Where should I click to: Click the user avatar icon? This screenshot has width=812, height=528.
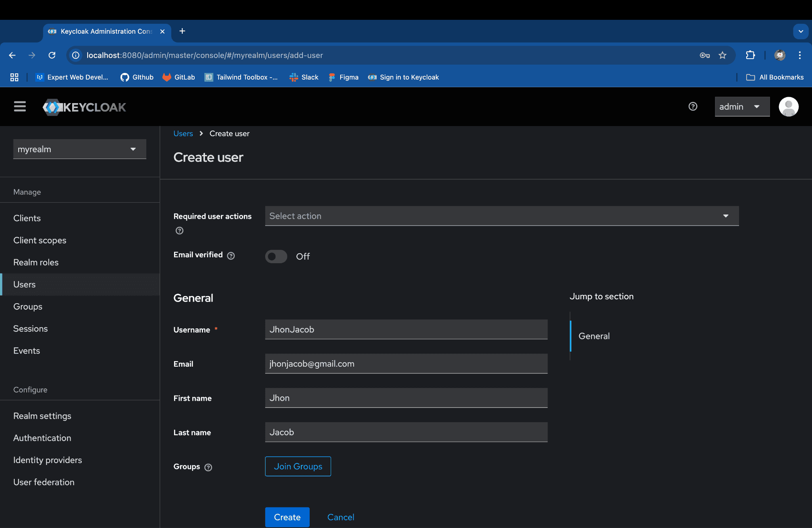tap(788, 107)
